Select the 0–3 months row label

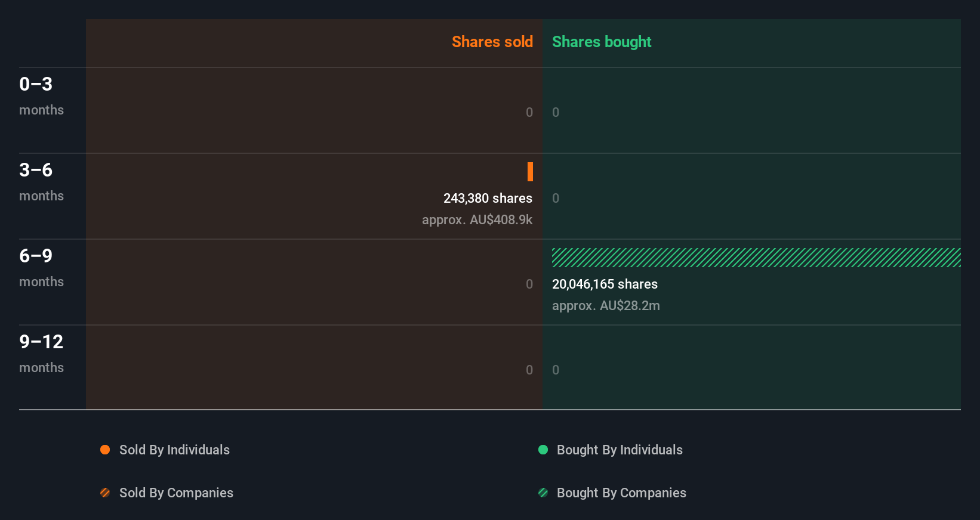coord(41,95)
